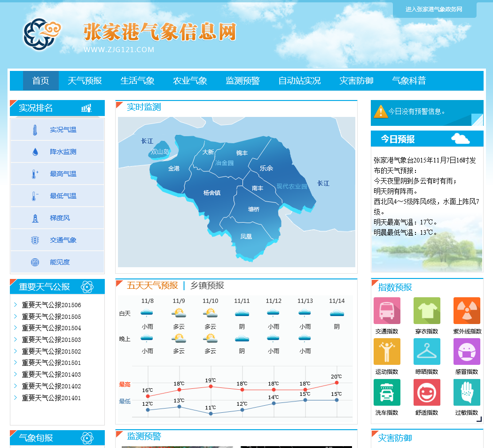Go to the 首页 nav tab
Image resolution: width=493 pixels, height=448 pixels.
41,81
